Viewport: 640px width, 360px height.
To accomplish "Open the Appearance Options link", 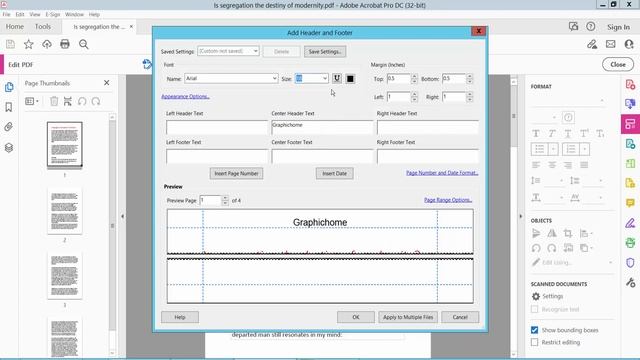I will pyautogui.click(x=185, y=97).
